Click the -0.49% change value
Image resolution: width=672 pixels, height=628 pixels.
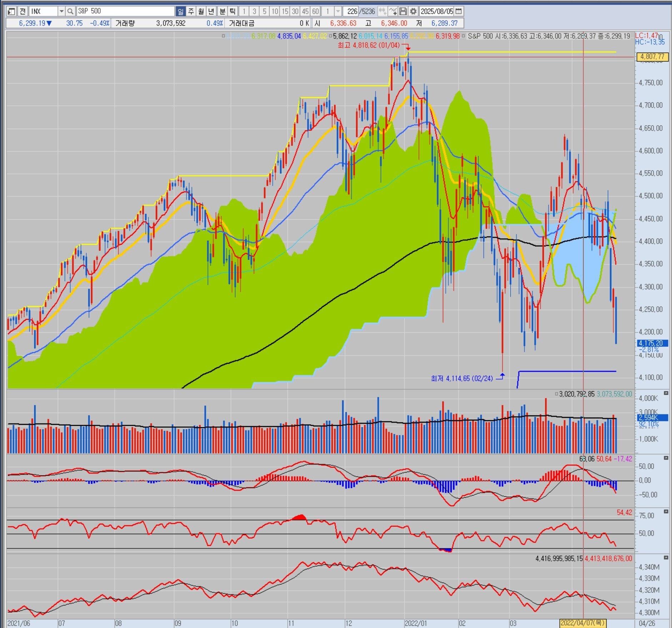click(100, 23)
